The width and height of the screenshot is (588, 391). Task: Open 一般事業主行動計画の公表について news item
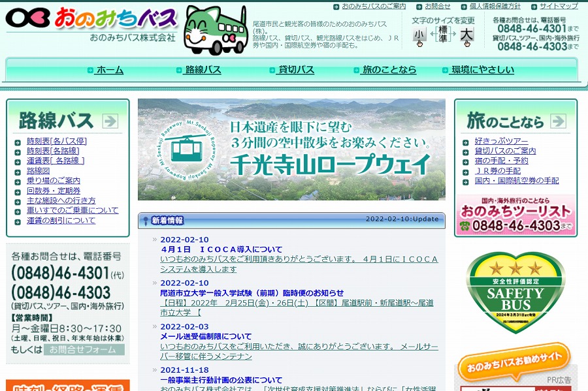tap(221, 380)
